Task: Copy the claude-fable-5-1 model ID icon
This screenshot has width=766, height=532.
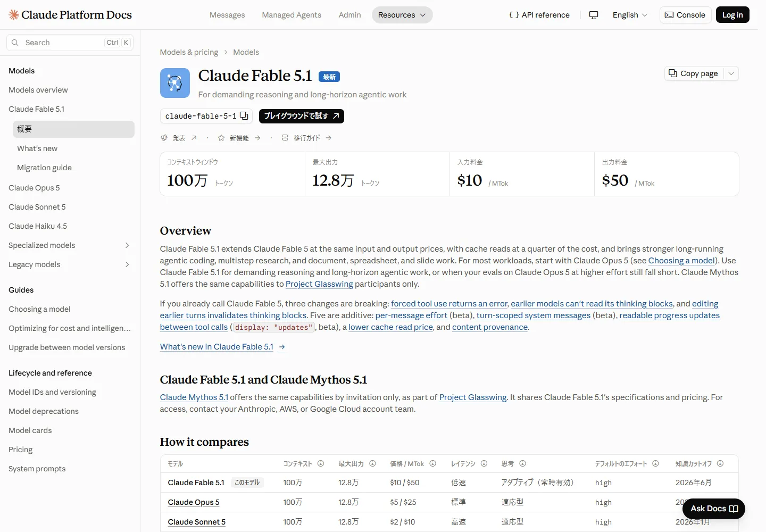Action: 244,116
